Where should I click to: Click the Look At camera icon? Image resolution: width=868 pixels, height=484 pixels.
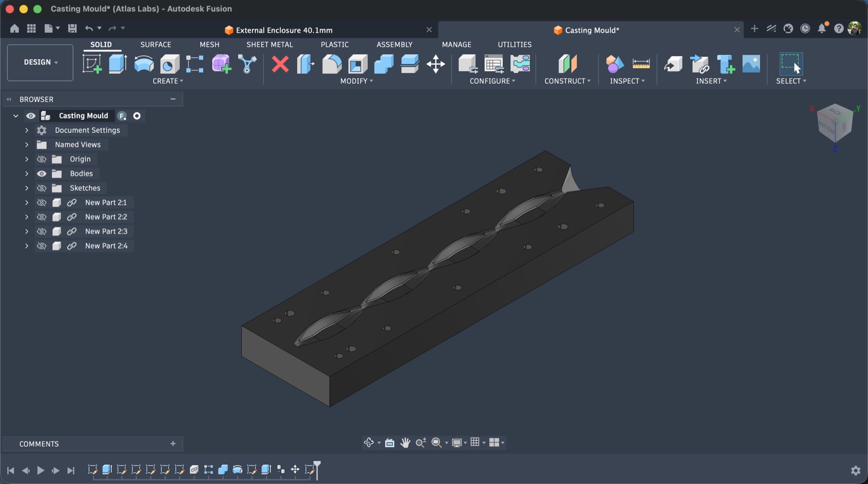pos(390,443)
